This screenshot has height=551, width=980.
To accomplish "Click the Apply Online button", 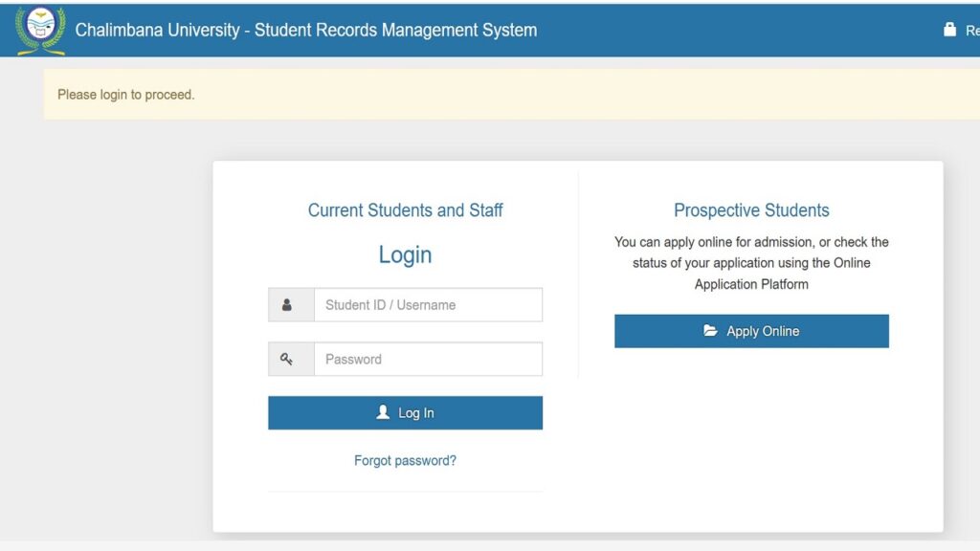I will (751, 331).
